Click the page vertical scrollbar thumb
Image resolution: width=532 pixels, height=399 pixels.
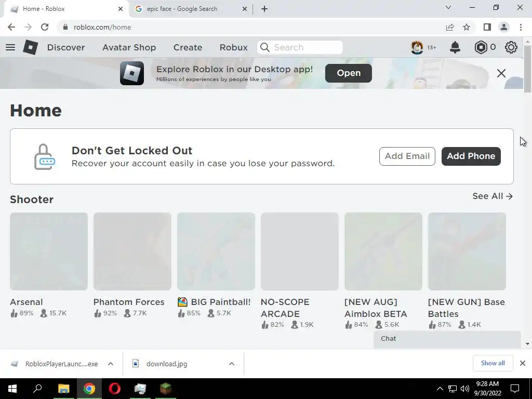pos(527,69)
